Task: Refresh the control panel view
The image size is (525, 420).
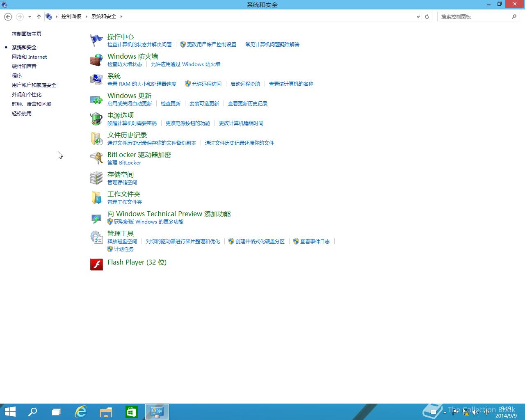Action: pyautogui.click(x=427, y=16)
